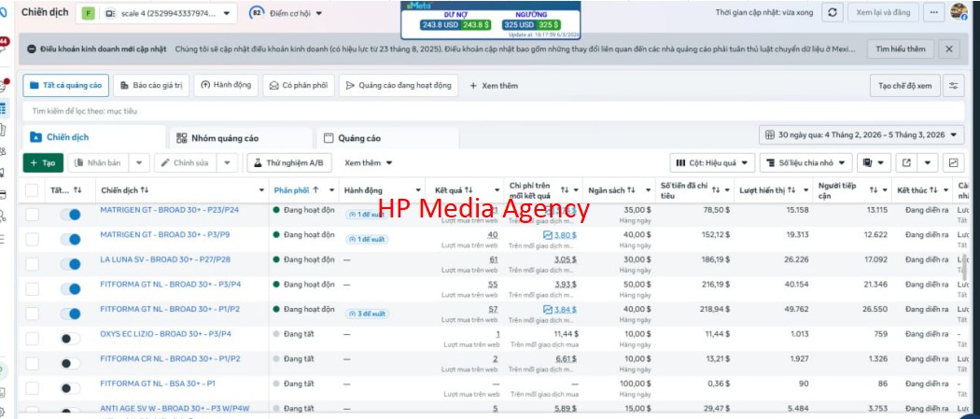Screen dimensions: 980x419
Task: Click the opportunity score 82 circle
Action: 256,12
